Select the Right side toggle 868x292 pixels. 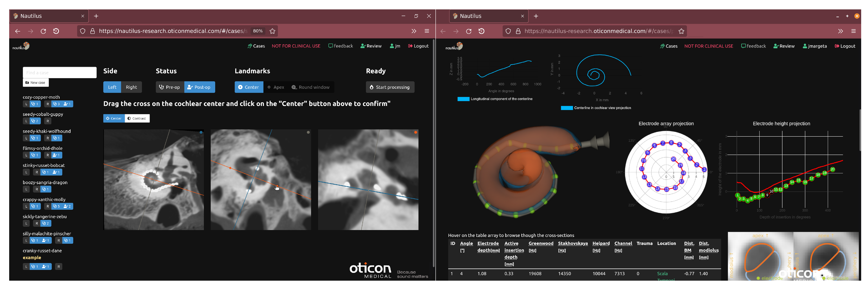coord(131,87)
